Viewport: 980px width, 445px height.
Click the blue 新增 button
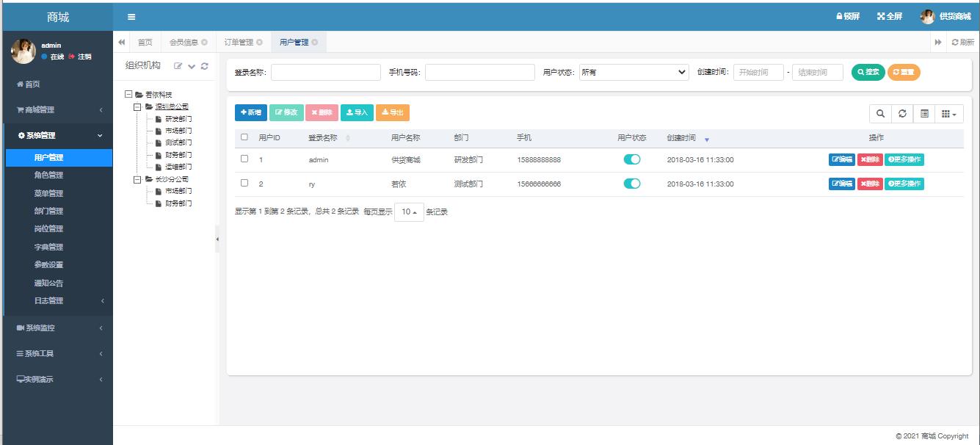(250, 112)
